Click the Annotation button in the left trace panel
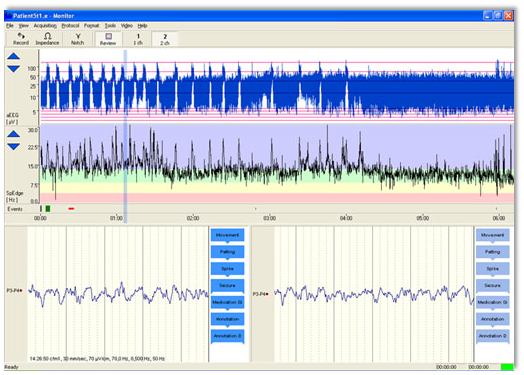This screenshot has width=524, height=375. [227, 319]
